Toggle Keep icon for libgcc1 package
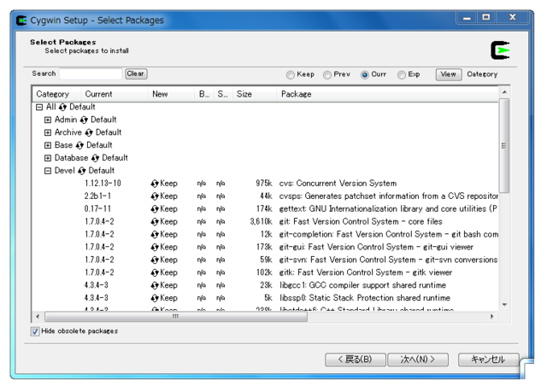Image resolution: width=547 pixels, height=392 pixels. (x=155, y=285)
